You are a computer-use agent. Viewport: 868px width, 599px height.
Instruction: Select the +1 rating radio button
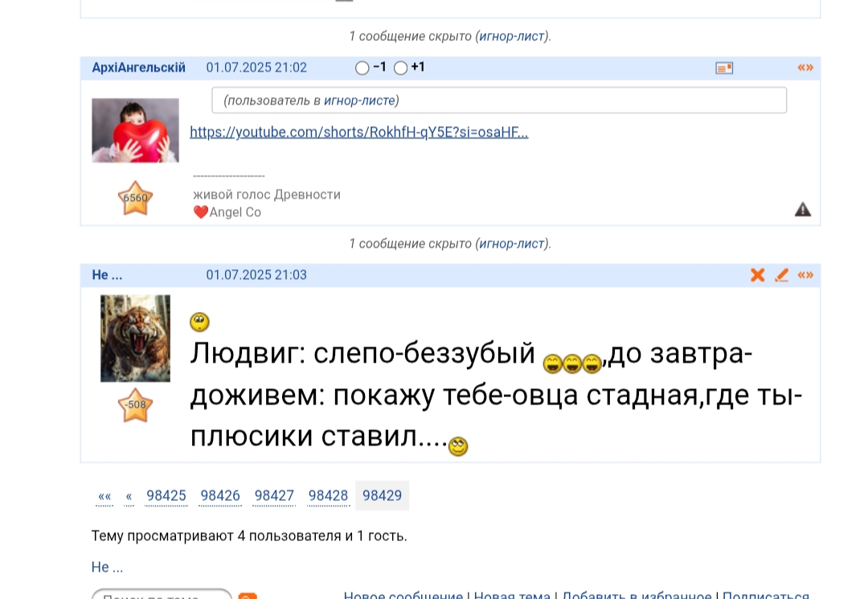click(401, 68)
